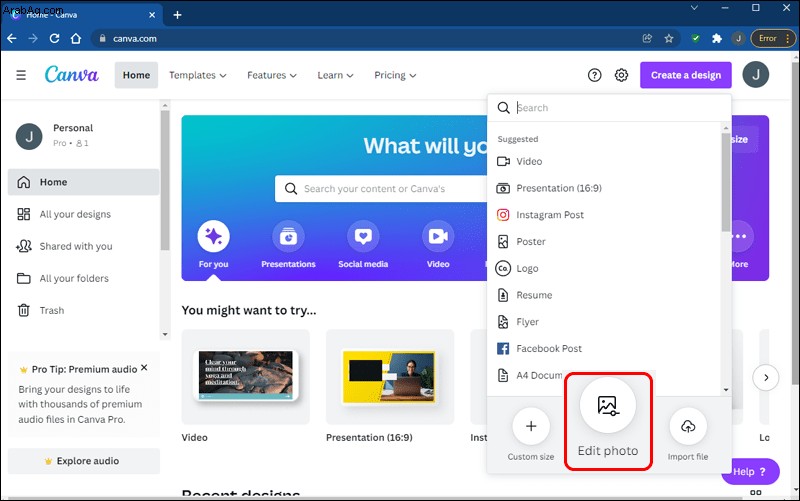The width and height of the screenshot is (800, 501).
Task: Click the Explore audio button
Action: [84, 461]
